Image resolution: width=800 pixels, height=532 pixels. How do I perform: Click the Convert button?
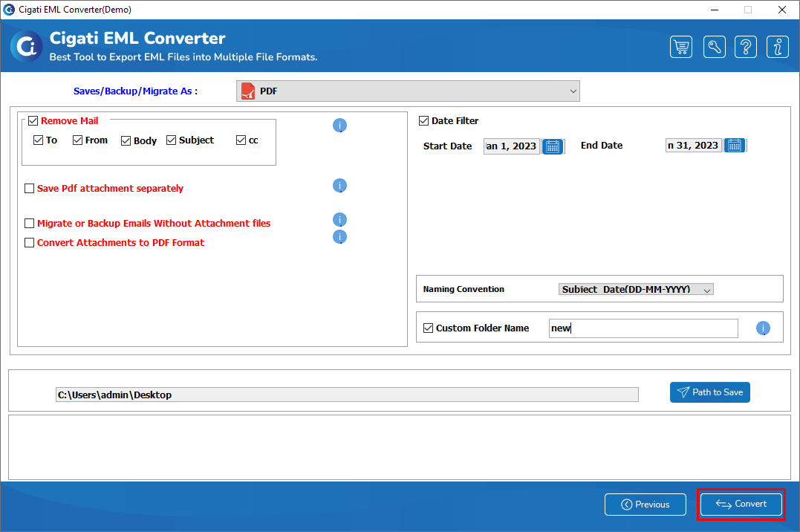coord(741,504)
